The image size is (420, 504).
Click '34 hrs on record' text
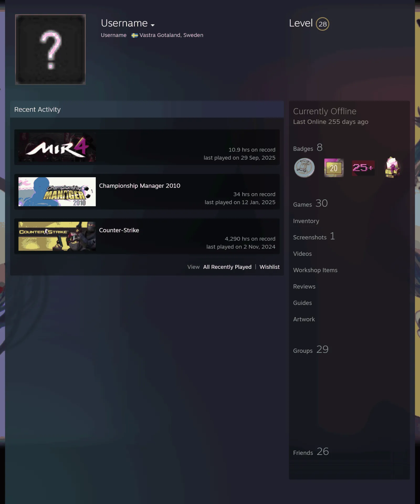coord(254,194)
